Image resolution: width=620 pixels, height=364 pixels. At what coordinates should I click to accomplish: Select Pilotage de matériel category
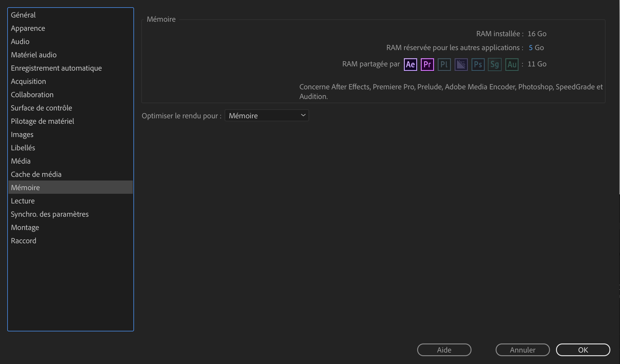click(70, 121)
